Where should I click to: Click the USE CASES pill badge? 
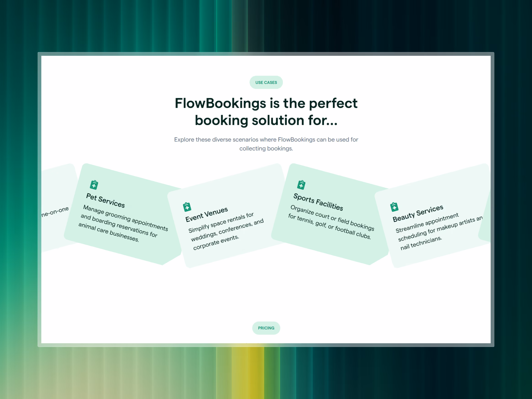click(266, 82)
